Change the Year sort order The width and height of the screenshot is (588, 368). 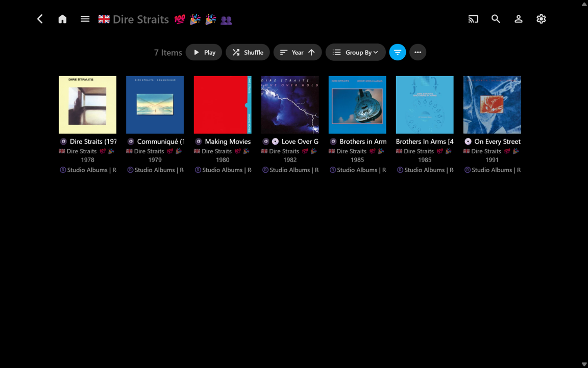[x=298, y=52]
